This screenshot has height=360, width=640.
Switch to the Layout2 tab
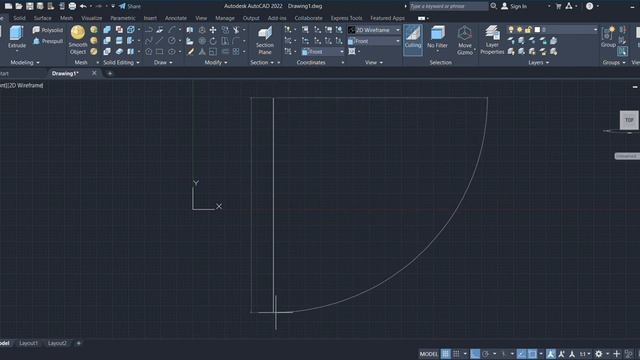coord(57,343)
